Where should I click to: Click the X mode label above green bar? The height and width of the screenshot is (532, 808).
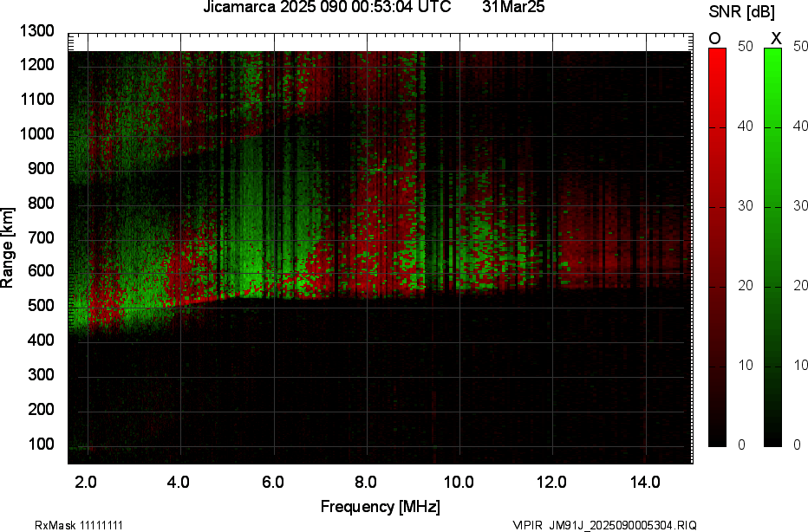[776, 38]
